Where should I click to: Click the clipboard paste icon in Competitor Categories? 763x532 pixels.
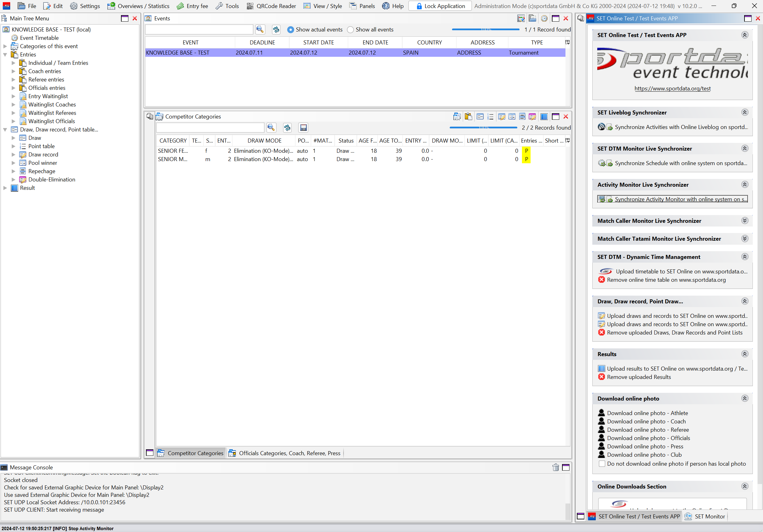point(468,117)
